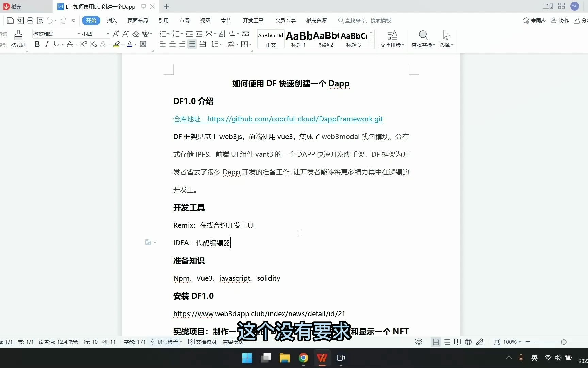Align text right
The height and width of the screenshot is (368, 588).
[x=182, y=44]
